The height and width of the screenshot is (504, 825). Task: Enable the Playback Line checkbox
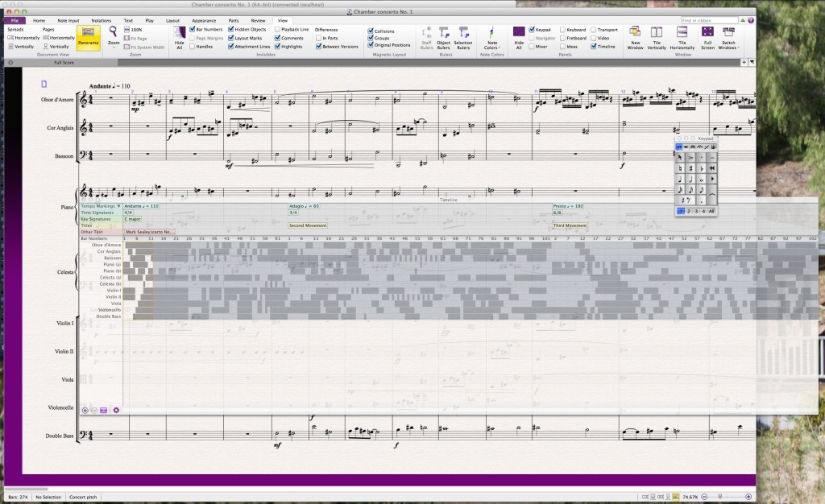coord(278,30)
